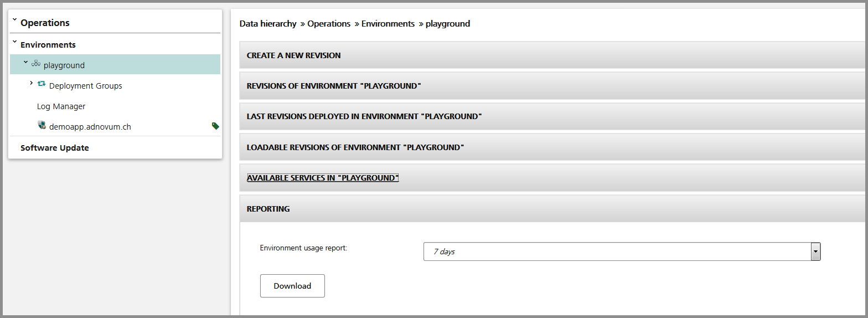
Task: Go to Operations breadcrumb link
Action: [x=329, y=24]
